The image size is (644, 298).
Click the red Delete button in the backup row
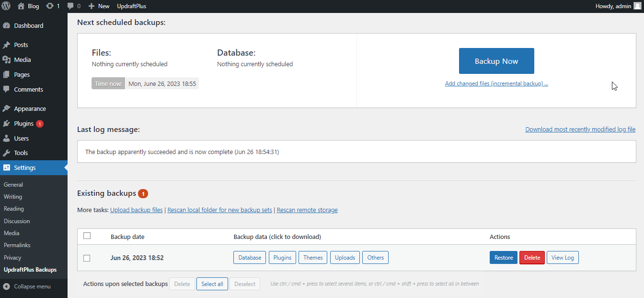click(532, 258)
